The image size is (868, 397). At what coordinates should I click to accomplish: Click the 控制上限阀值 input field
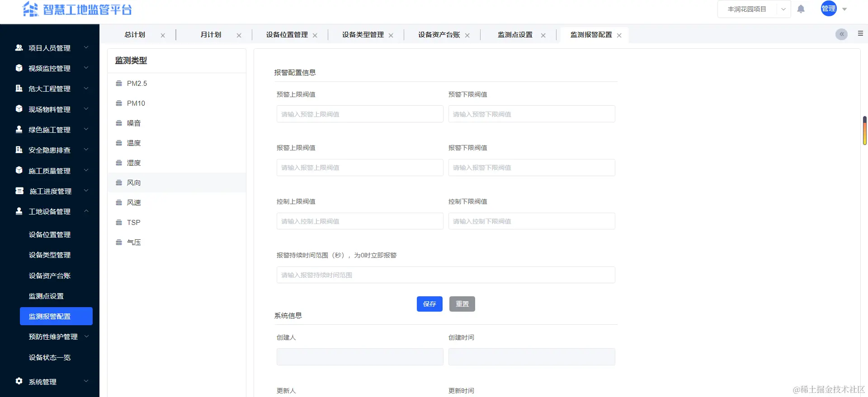coord(360,221)
